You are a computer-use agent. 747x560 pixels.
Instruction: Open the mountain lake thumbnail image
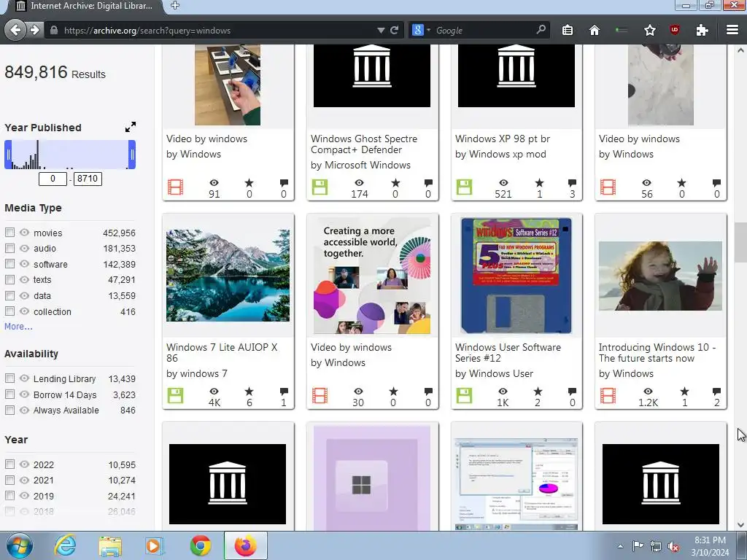coord(228,275)
